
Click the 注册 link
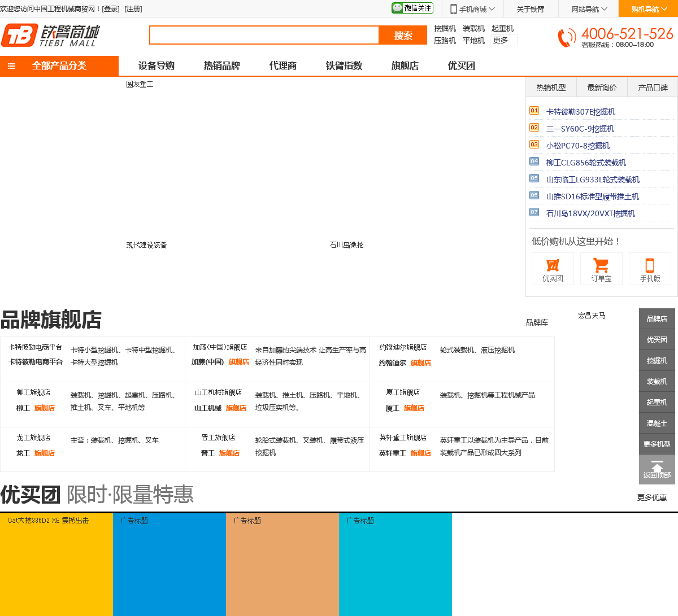tap(133, 9)
